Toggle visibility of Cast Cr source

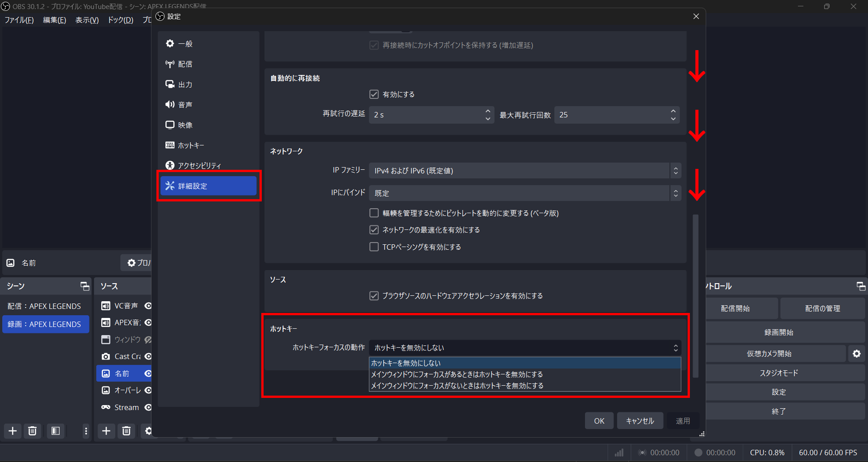pyautogui.click(x=148, y=356)
